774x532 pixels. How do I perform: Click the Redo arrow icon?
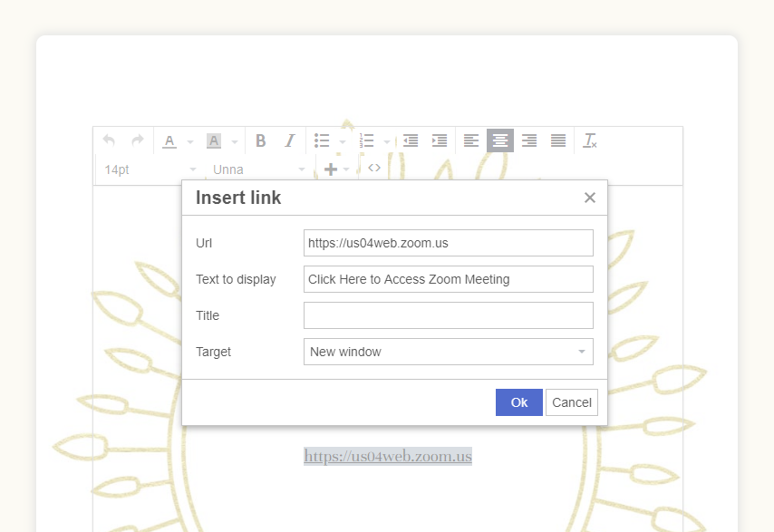point(138,140)
